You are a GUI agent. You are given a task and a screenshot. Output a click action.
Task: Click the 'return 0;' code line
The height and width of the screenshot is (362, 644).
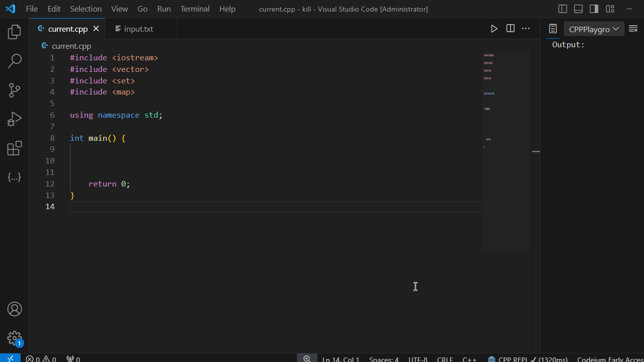pyautogui.click(x=109, y=184)
